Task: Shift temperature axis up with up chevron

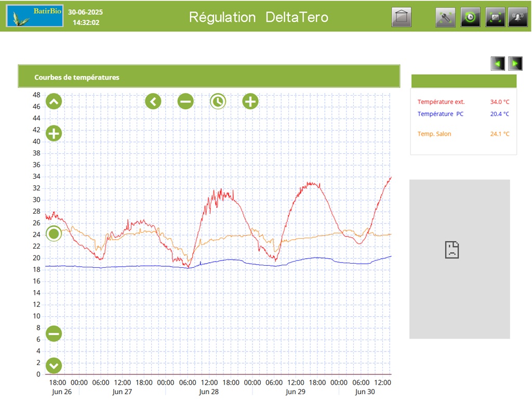Action: click(54, 101)
